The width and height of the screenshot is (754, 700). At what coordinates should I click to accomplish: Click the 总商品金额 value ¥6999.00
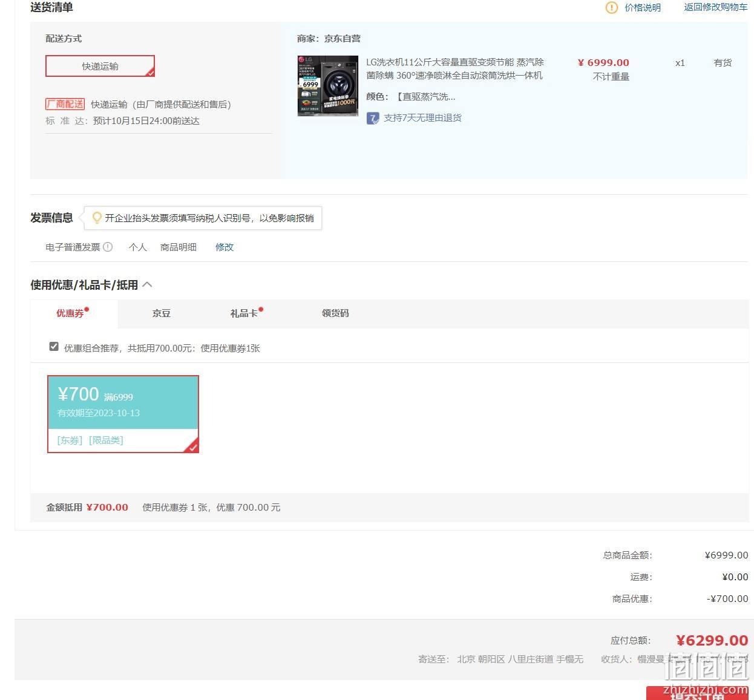coord(727,555)
